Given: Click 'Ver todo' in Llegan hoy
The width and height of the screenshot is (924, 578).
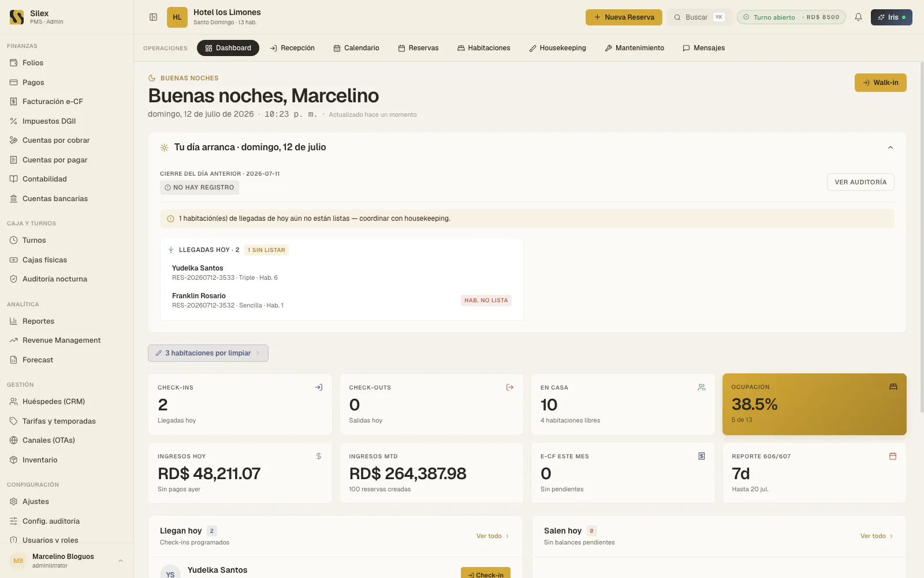Looking at the screenshot, I should coord(493,536).
